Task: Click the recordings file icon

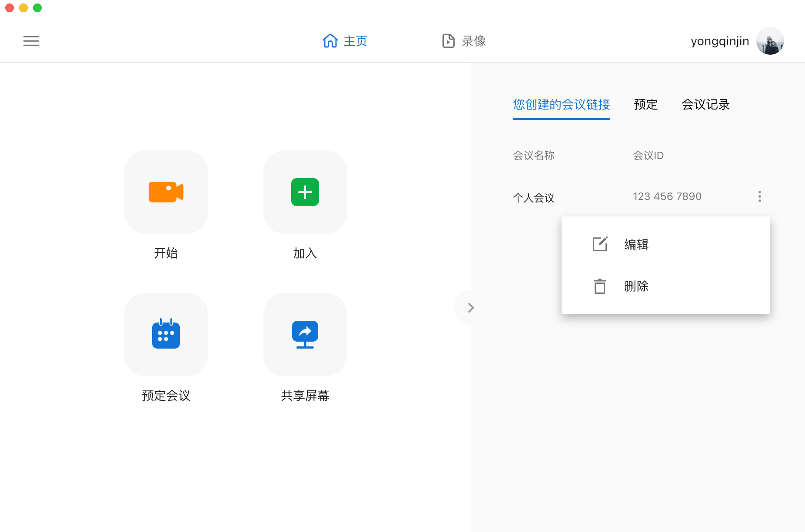Action: [x=448, y=41]
